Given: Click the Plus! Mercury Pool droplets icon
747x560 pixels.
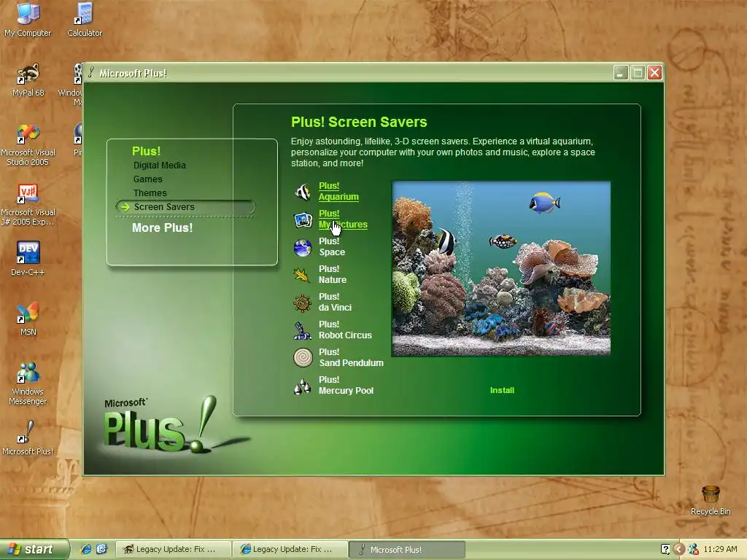Looking at the screenshot, I should point(302,386).
